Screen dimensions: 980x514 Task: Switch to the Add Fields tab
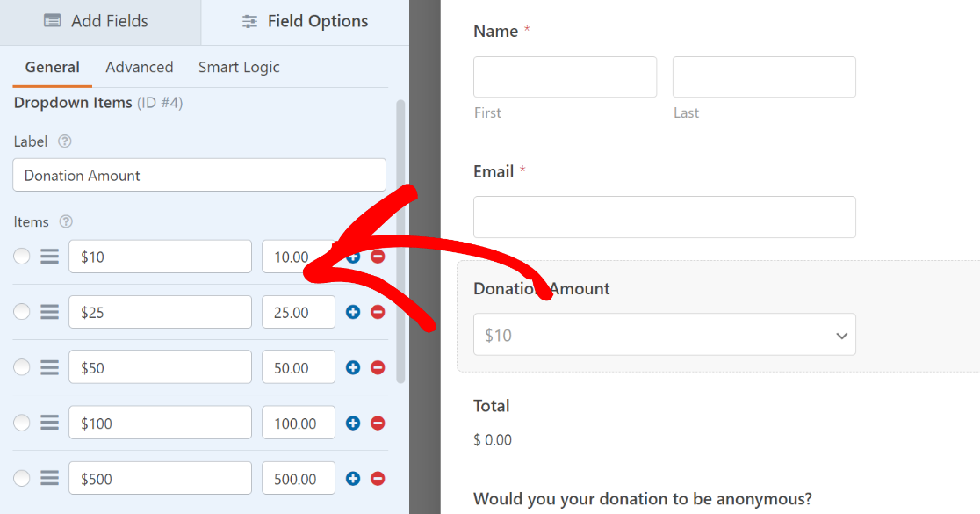(x=100, y=22)
